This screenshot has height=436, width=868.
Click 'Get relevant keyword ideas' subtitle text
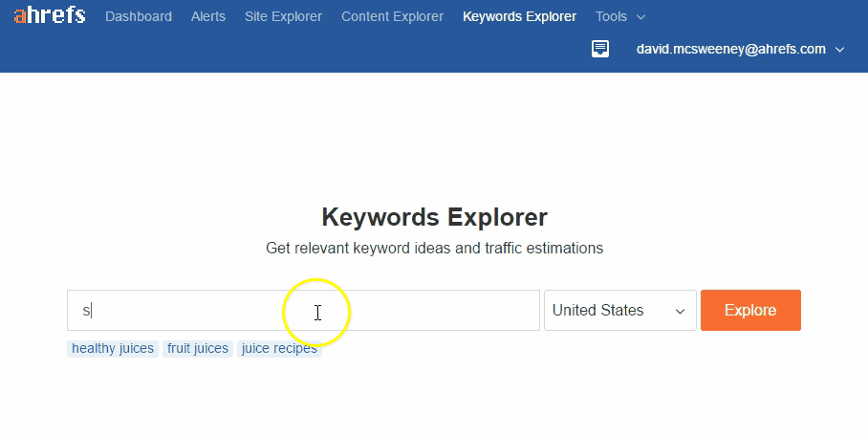pos(435,248)
